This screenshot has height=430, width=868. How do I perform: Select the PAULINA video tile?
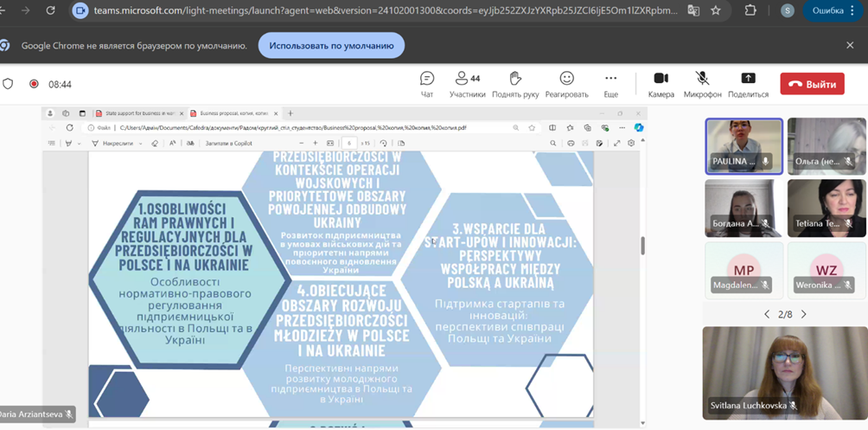[744, 146]
